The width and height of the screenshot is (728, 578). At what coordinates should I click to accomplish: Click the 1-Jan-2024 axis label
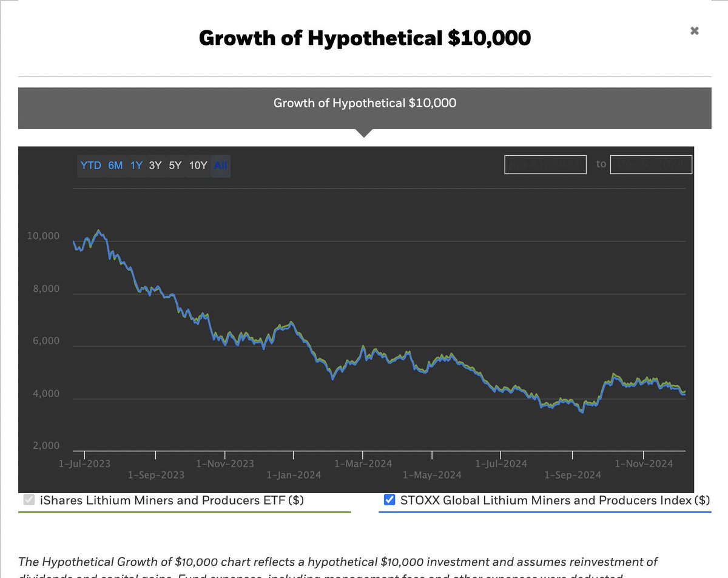point(294,475)
